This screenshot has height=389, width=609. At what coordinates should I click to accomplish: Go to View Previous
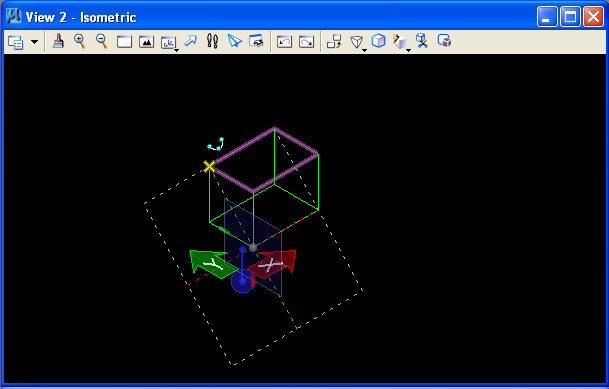click(x=284, y=42)
